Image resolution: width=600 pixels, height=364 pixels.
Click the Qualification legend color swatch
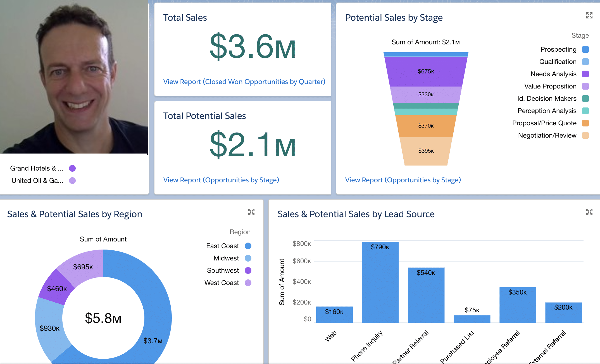(585, 62)
